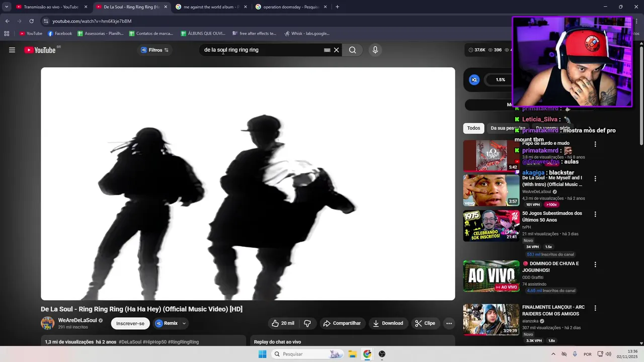Switch to me against the world album tab
The image size is (644, 362).
tap(211, 7)
